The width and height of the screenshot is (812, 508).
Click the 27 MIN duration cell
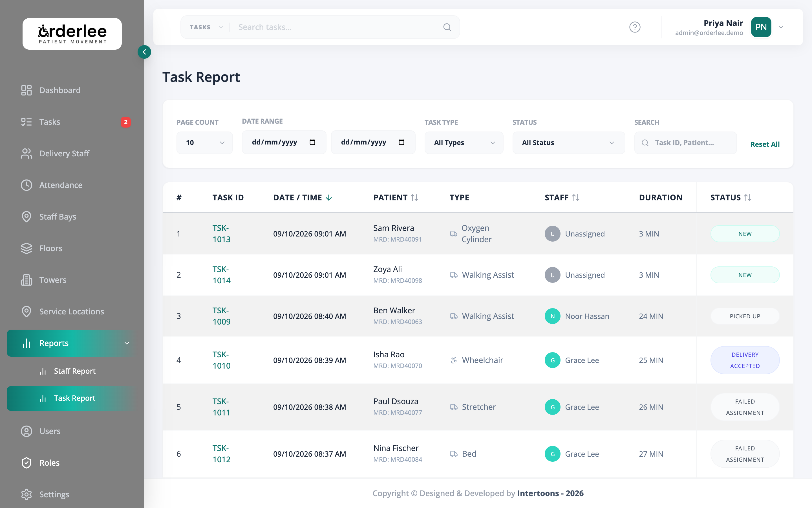pyautogui.click(x=651, y=454)
